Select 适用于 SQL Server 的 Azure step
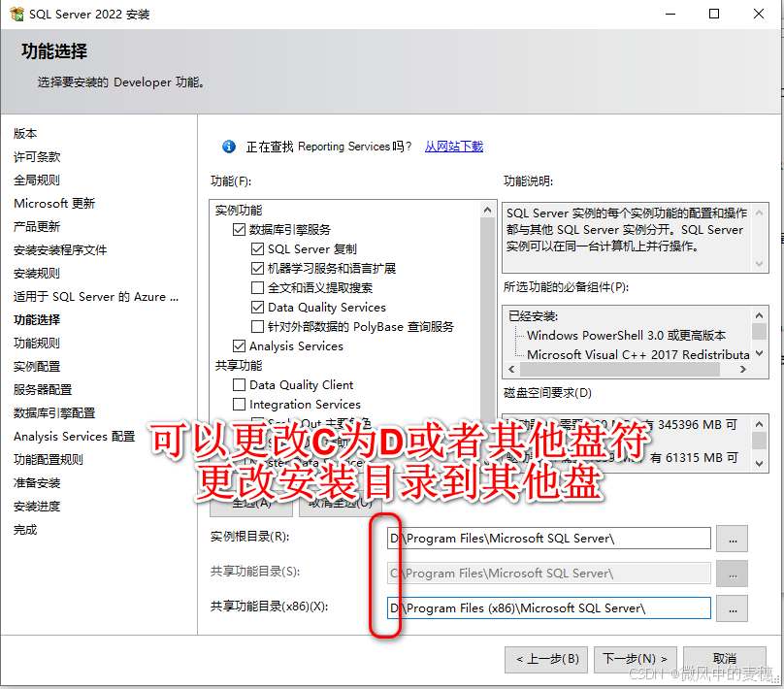784x689 pixels. (95, 297)
